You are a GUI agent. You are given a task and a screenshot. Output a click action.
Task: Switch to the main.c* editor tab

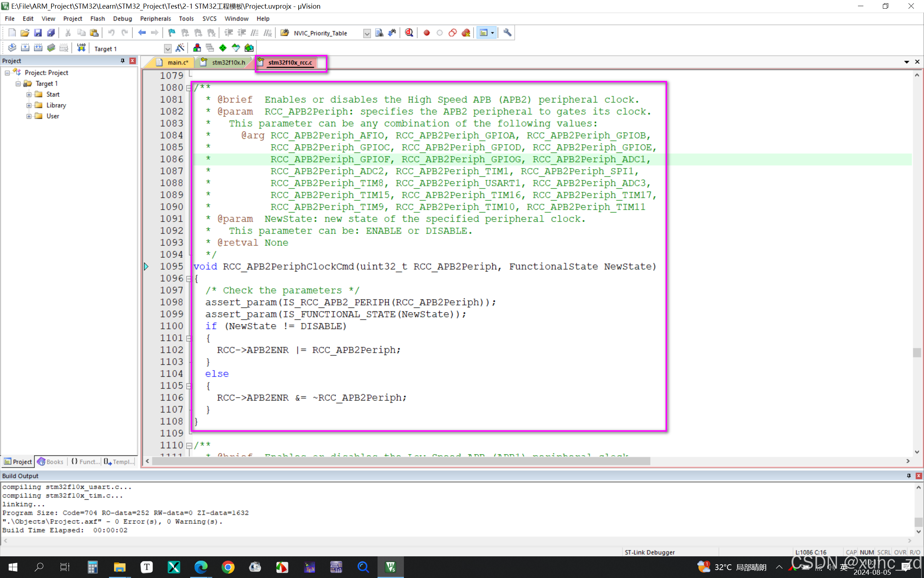173,62
